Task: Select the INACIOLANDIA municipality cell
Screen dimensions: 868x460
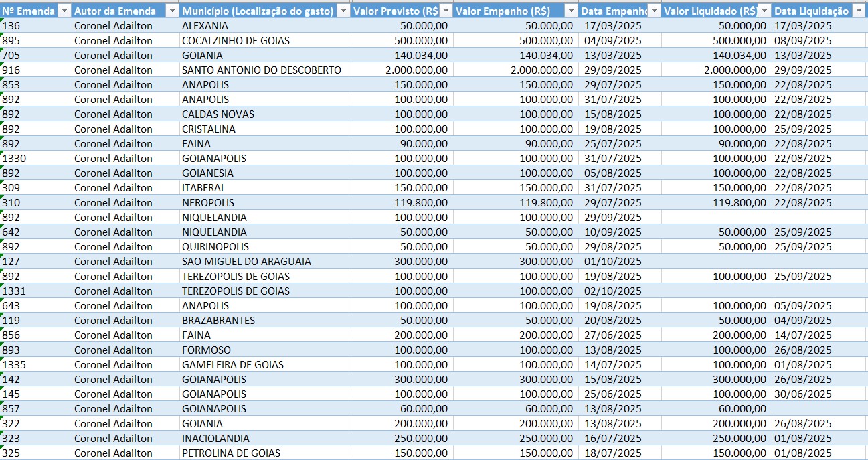Action: tap(215, 439)
